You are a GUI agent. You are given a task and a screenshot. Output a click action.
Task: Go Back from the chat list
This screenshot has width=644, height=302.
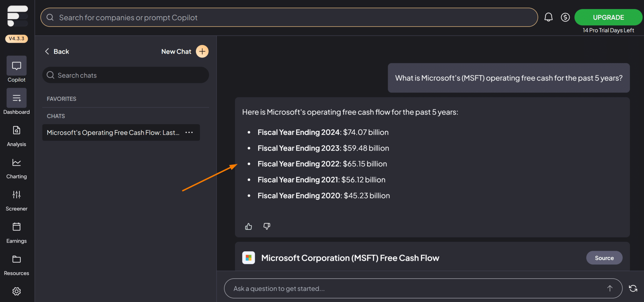57,51
